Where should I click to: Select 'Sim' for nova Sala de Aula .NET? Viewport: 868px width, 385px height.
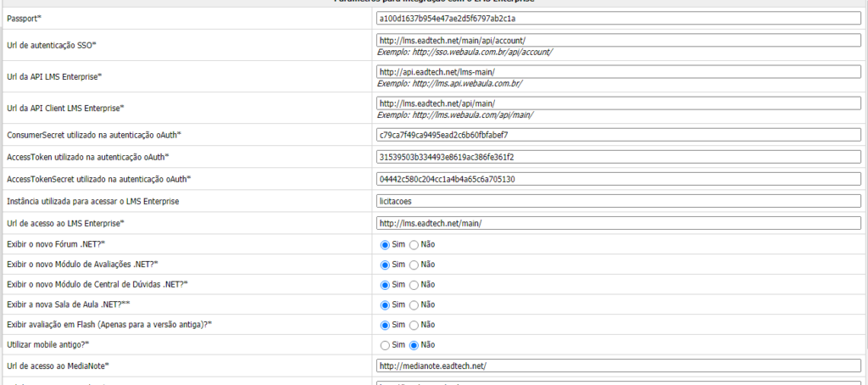386,304
